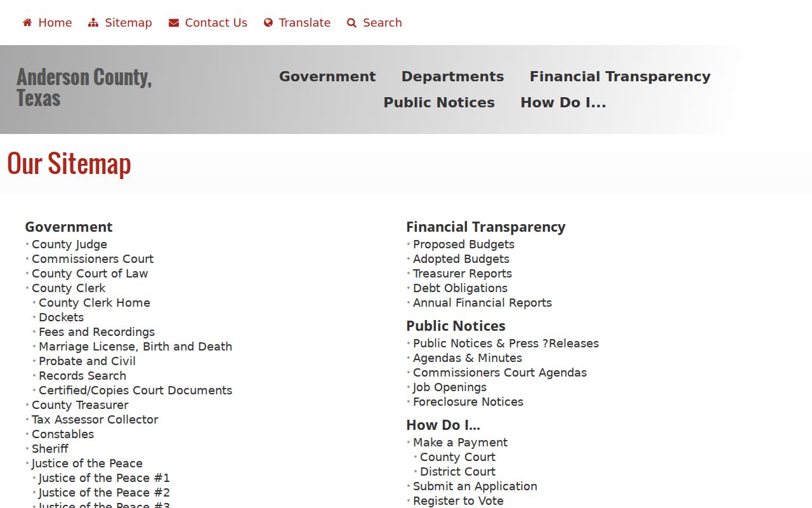
Task: Click the Anderson County, Texas logo
Action: [x=84, y=87]
